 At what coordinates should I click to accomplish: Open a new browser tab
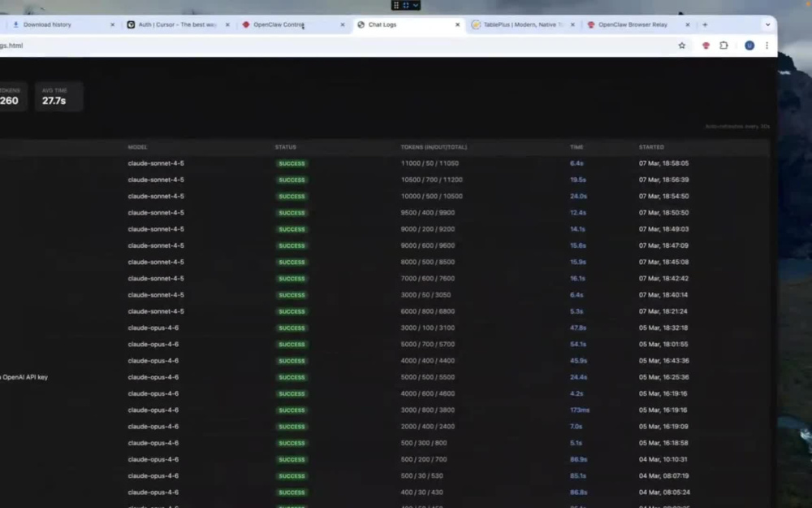705,24
